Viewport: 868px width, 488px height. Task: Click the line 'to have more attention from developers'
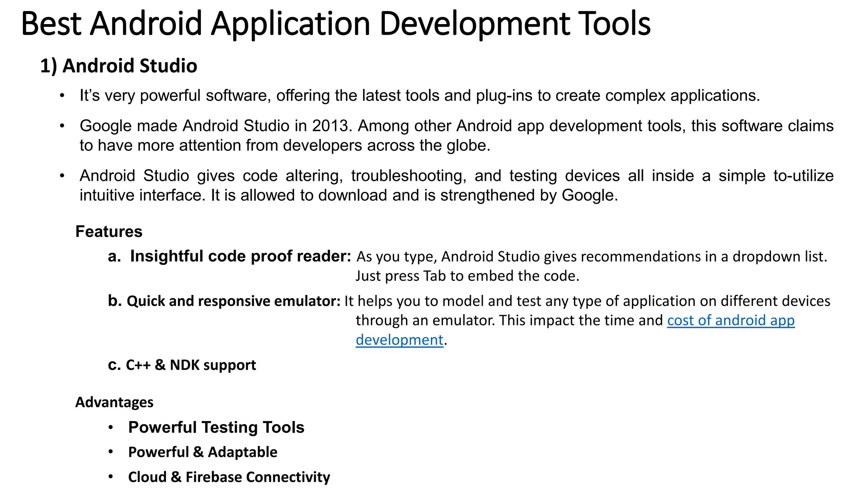pyautogui.click(x=285, y=145)
